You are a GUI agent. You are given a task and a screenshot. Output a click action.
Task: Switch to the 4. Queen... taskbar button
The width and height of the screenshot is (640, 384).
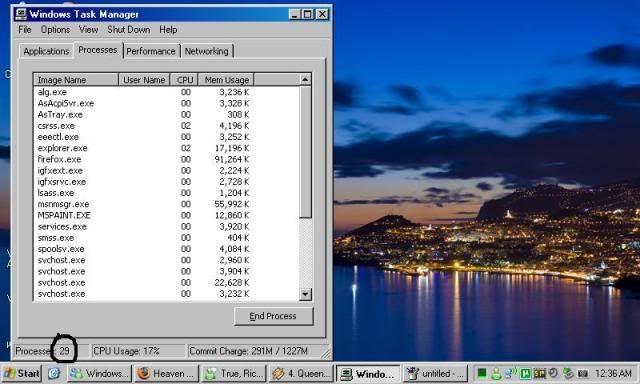tap(301, 373)
